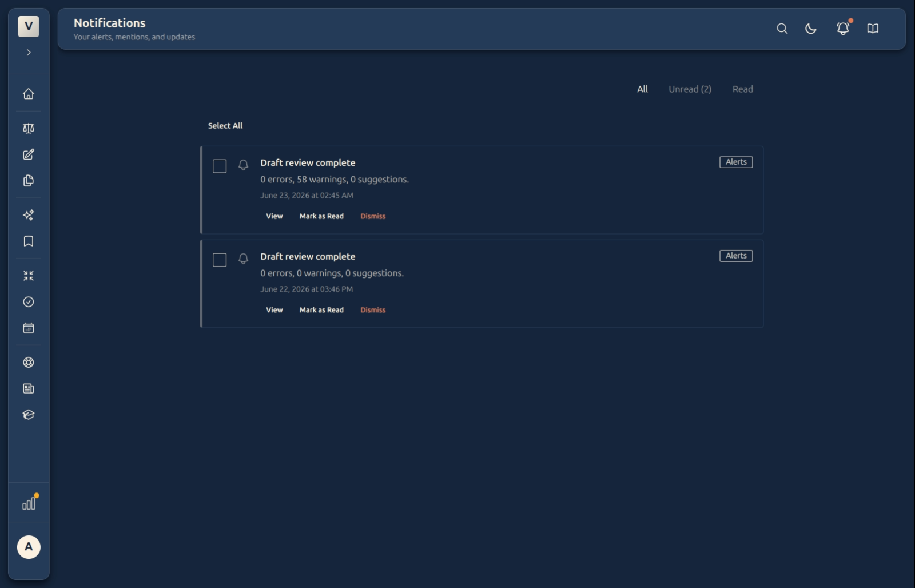Dismiss the June 23 notification
Screen dimensions: 915x588
click(x=373, y=216)
